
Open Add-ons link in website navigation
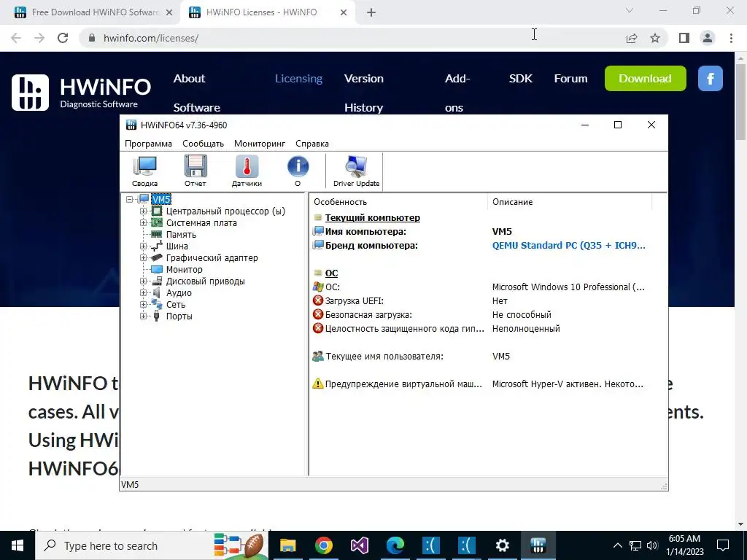pyautogui.click(x=457, y=93)
